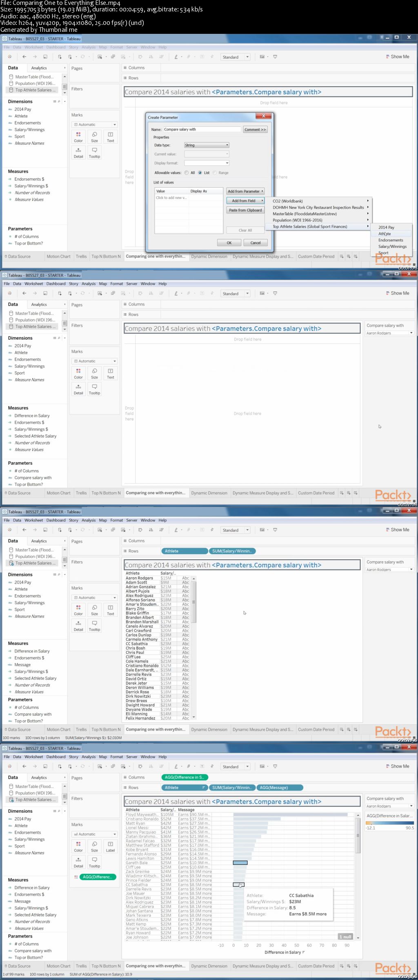Open Standard fit dropdown in bar chart frame
This screenshot has height=980, width=418.
point(235,767)
